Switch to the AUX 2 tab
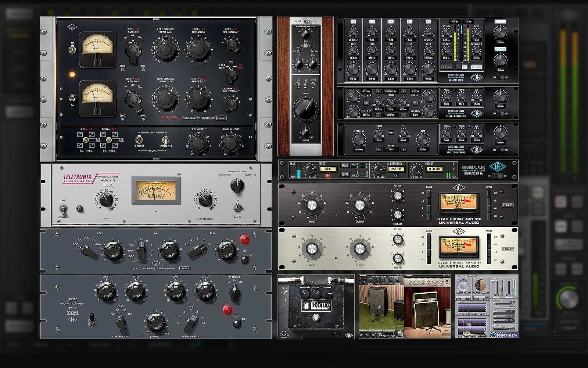Screen dimensions: 588x368 [x=530, y=328]
